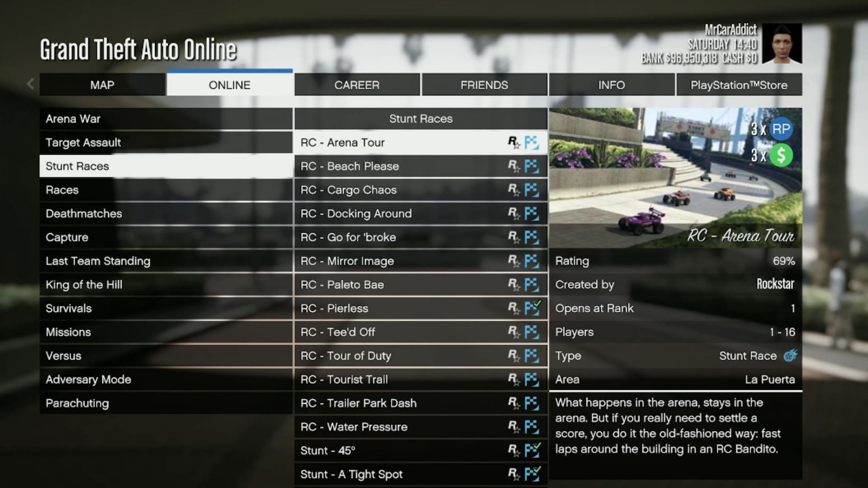
Task: Click the INFO menu tab
Action: 612,85
